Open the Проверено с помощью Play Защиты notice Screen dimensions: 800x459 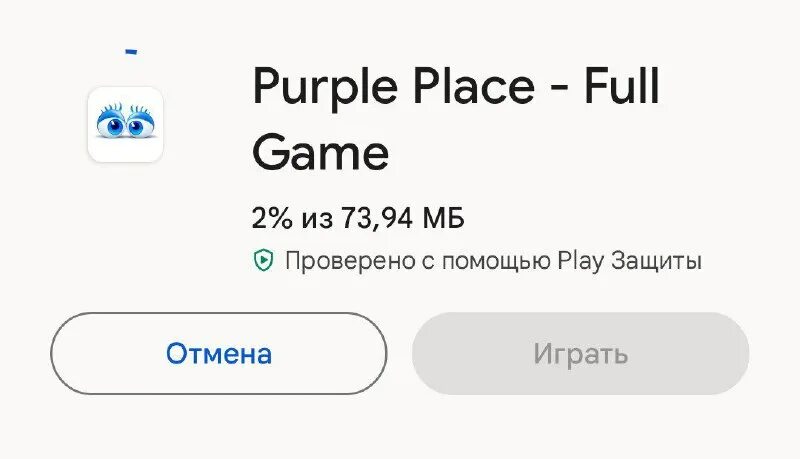[x=492, y=262]
